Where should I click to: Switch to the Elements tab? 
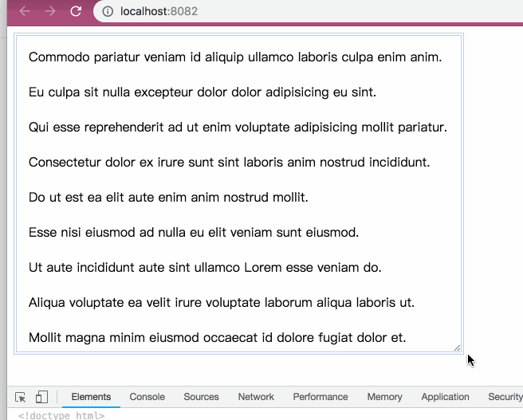click(x=91, y=397)
